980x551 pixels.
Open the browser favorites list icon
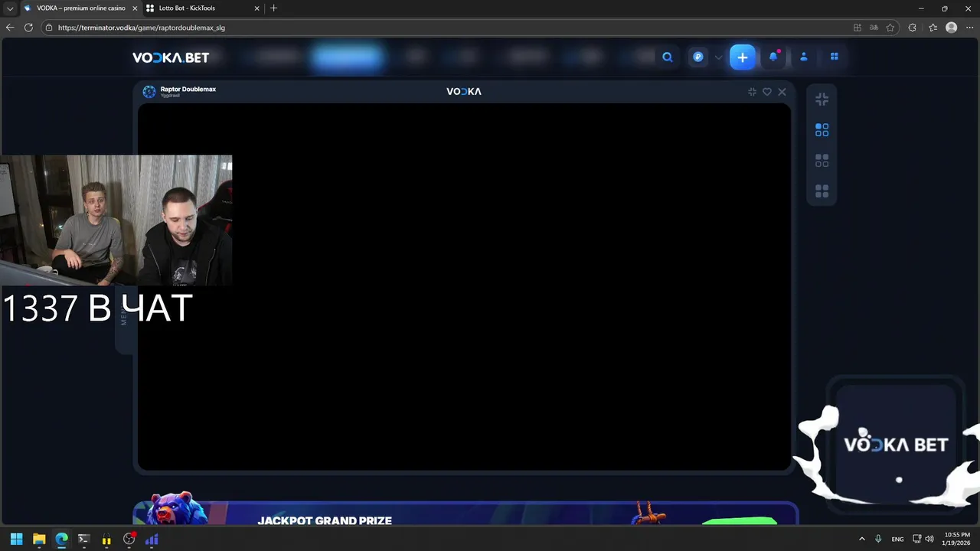(x=933, y=28)
